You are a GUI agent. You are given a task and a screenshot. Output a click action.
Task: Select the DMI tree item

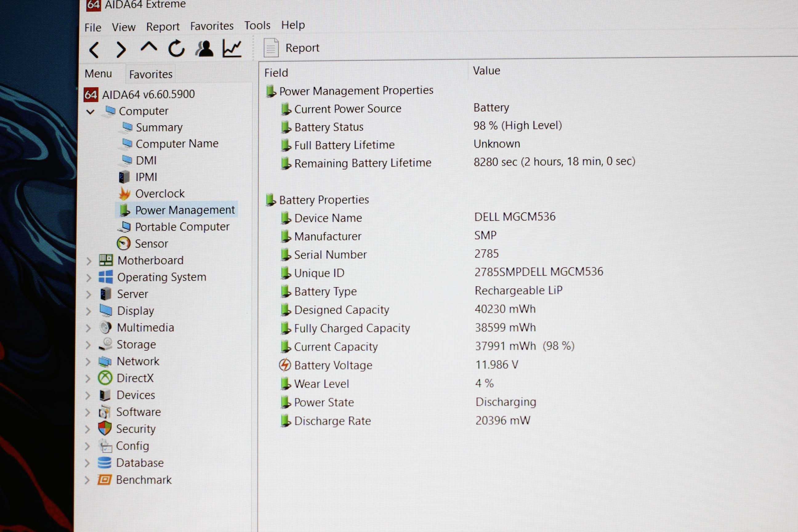(139, 160)
